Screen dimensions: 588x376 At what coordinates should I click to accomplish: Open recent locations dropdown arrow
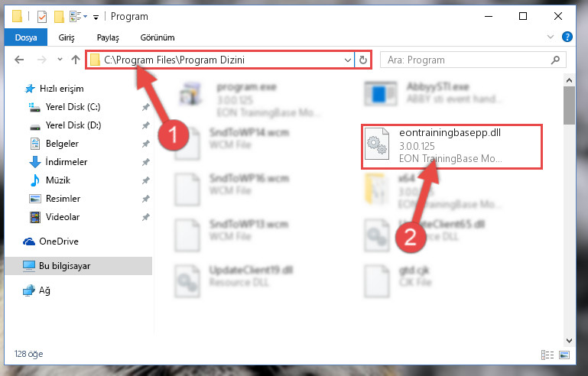(60, 60)
